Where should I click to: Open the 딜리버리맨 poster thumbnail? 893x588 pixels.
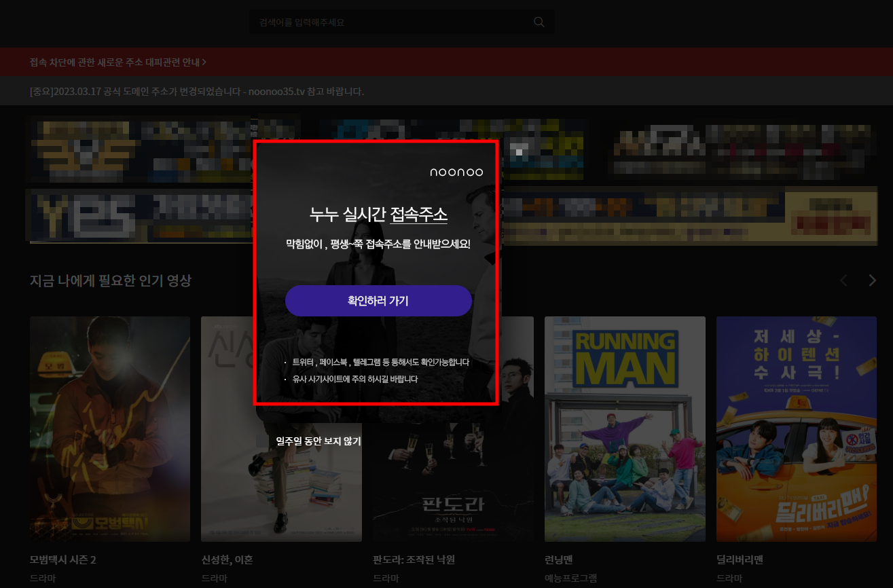(x=796, y=428)
